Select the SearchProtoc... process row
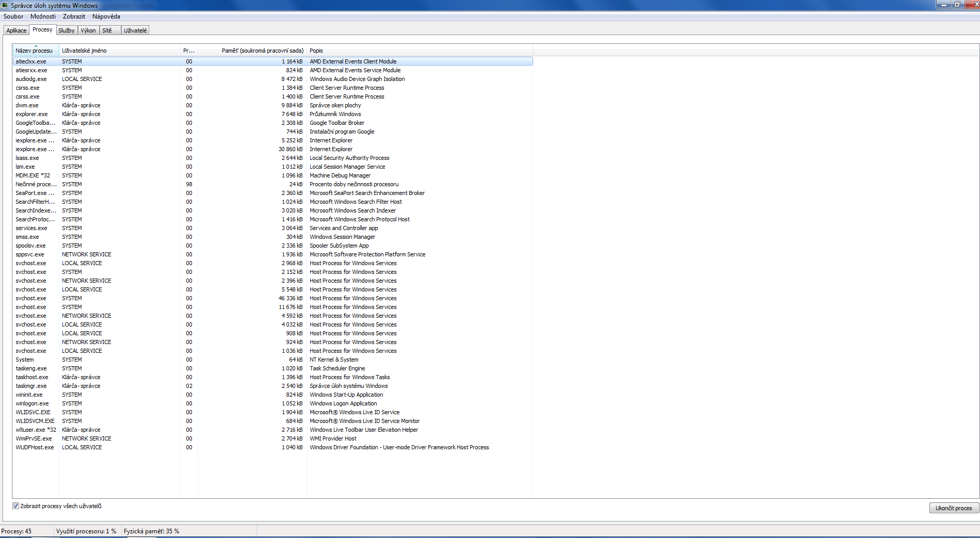The width and height of the screenshot is (980, 538). [x=272, y=219]
